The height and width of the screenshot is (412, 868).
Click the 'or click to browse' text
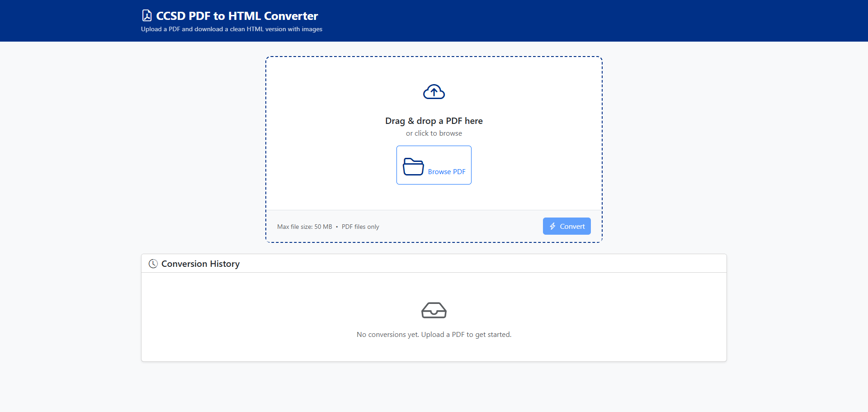(x=434, y=133)
